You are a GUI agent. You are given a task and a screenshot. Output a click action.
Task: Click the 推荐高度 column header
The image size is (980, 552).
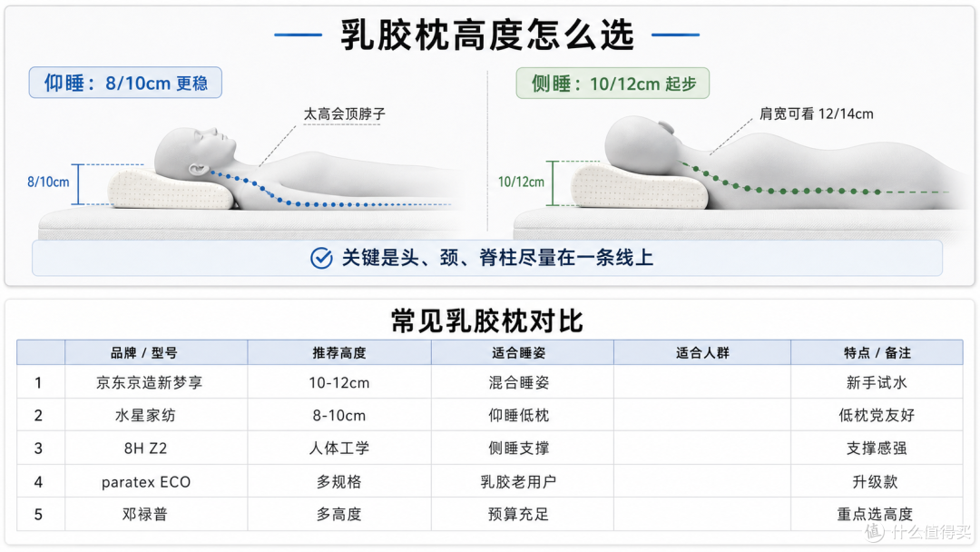point(339,352)
